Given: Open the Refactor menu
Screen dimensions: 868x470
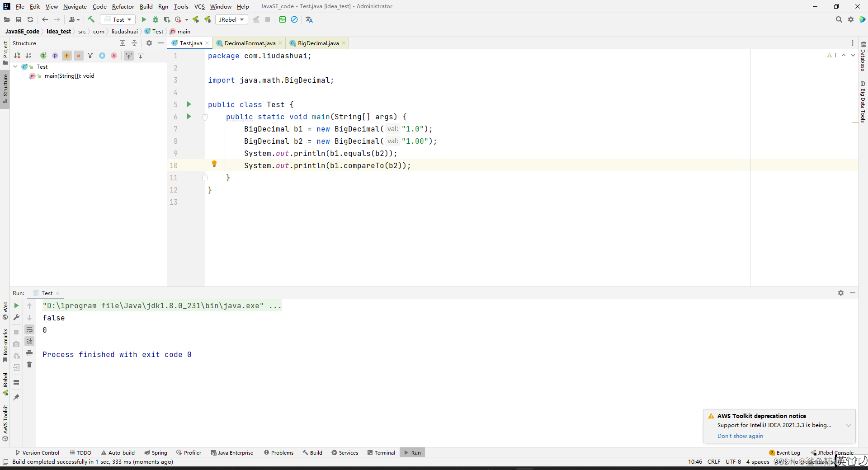Looking at the screenshot, I should 123,6.
